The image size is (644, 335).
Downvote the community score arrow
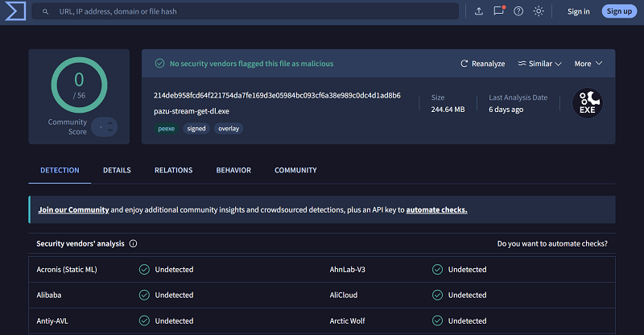point(110,130)
